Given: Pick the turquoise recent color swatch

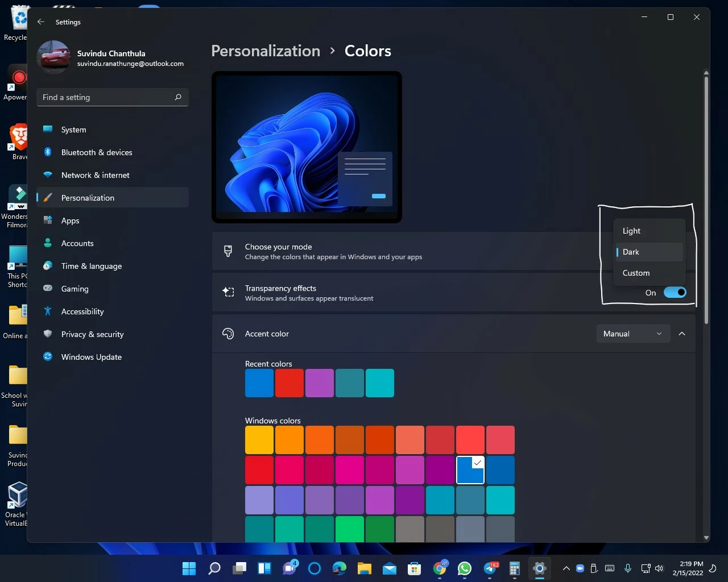Looking at the screenshot, I should [x=380, y=383].
